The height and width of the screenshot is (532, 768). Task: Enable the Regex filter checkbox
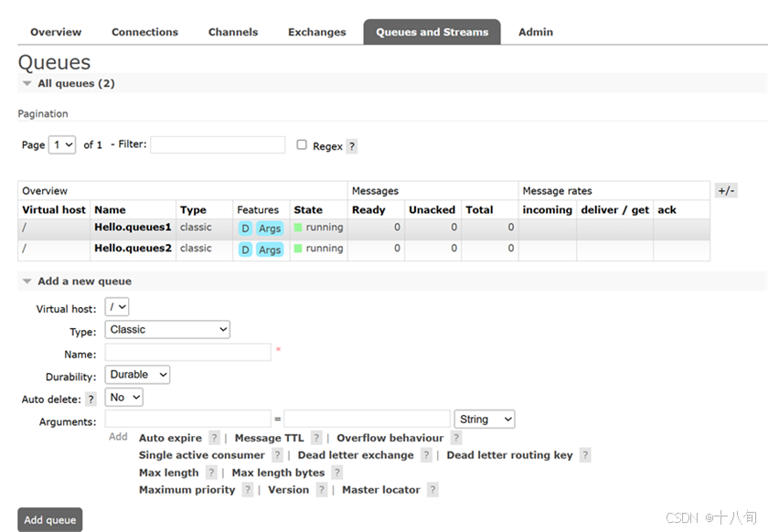coord(302,144)
